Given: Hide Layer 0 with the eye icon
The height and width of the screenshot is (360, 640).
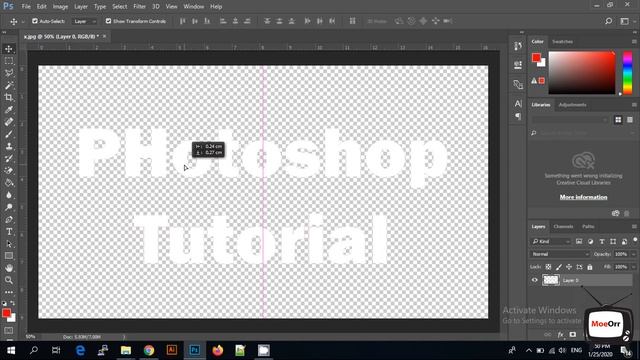Looking at the screenshot, I should pyautogui.click(x=534, y=280).
